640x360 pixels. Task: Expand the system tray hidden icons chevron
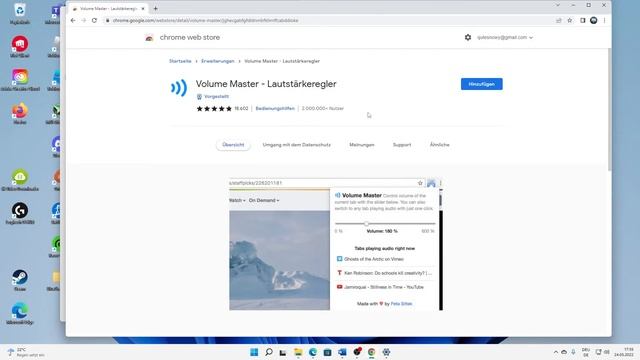[556, 352]
